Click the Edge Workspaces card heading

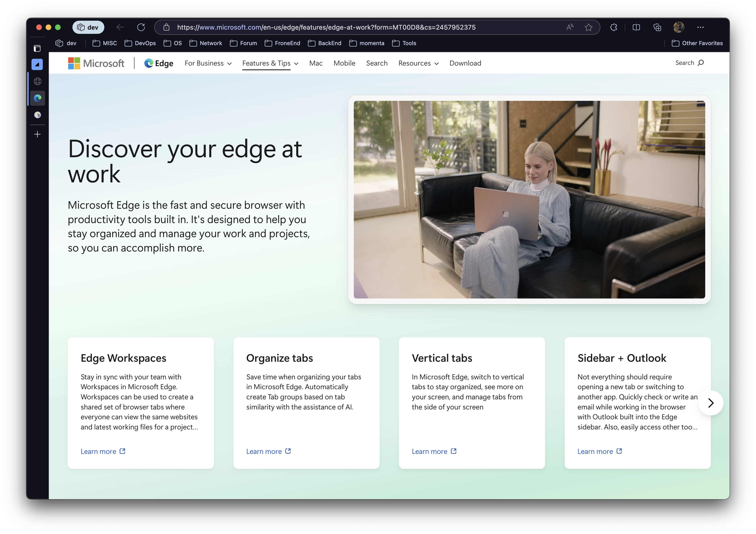tap(123, 358)
